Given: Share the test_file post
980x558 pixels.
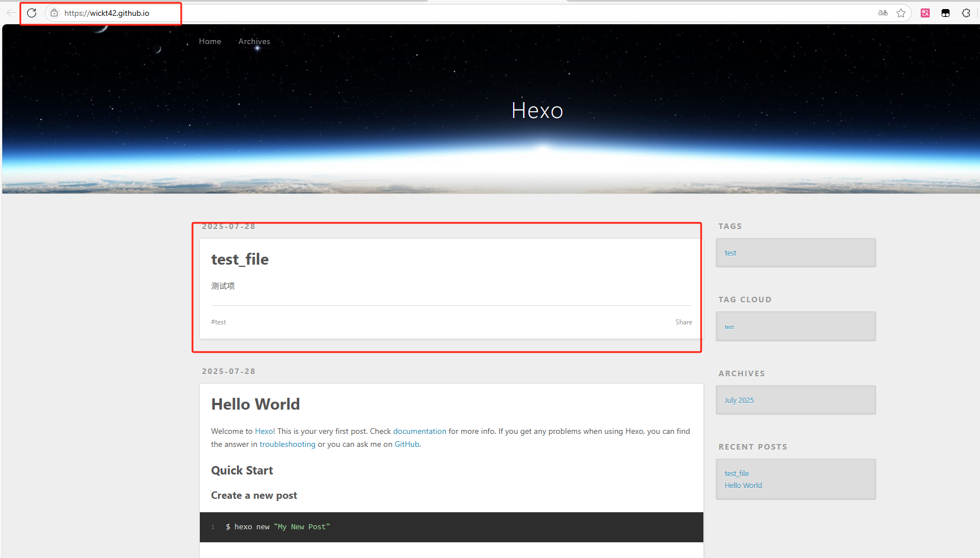Looking at the screenshot, I should (x=684, y=322).
